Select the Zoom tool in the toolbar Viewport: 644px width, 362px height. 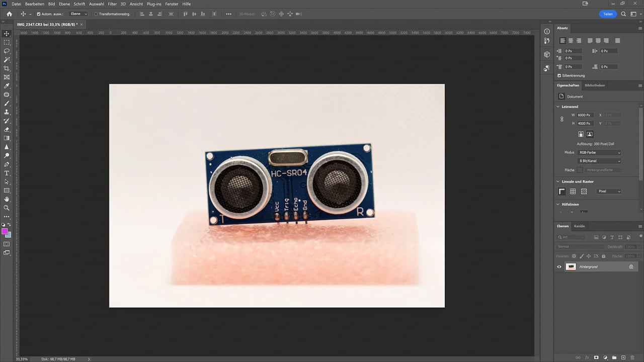coord(7,208)
